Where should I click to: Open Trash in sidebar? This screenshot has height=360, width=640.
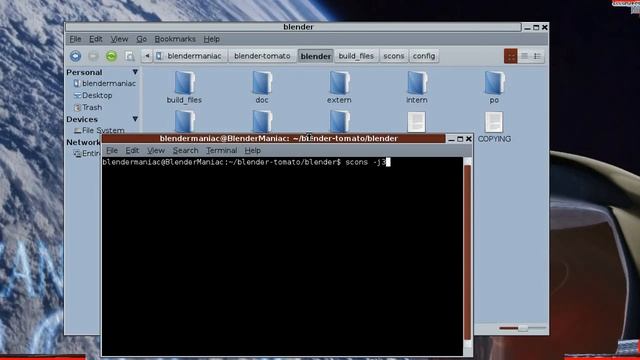(x=88, y=107)
